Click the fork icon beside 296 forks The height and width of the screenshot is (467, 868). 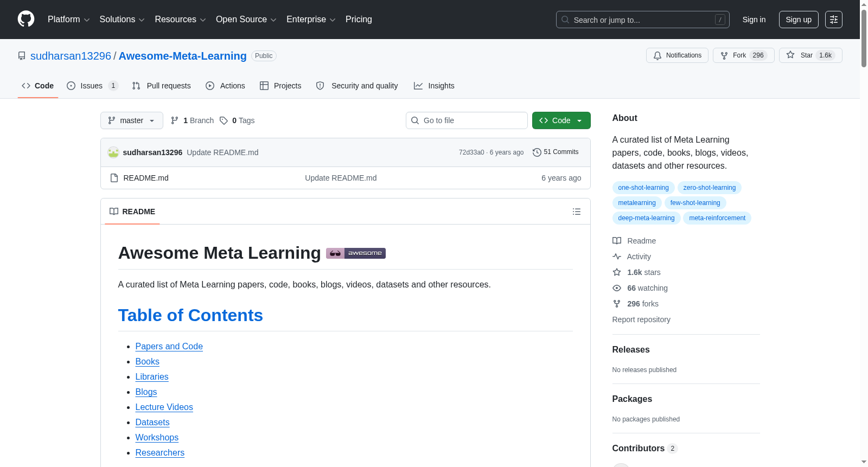pyautogui.click(x=617, y=304)
